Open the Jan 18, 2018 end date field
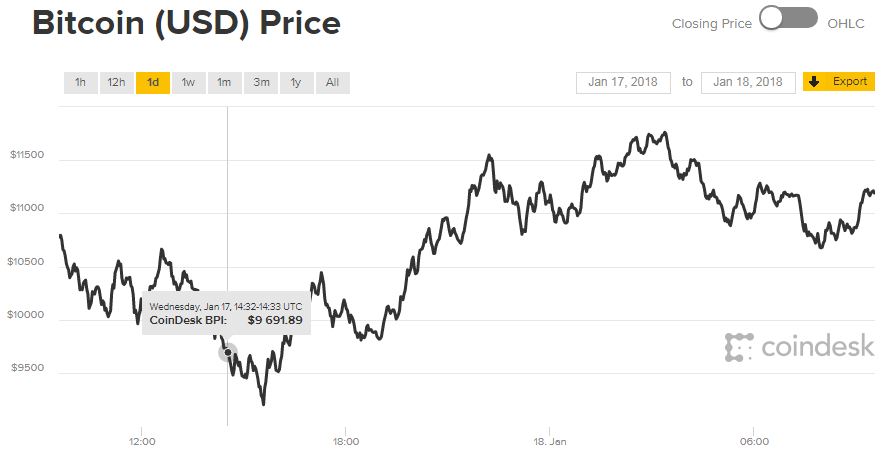885x459 pixels. (x=749, y=82)
